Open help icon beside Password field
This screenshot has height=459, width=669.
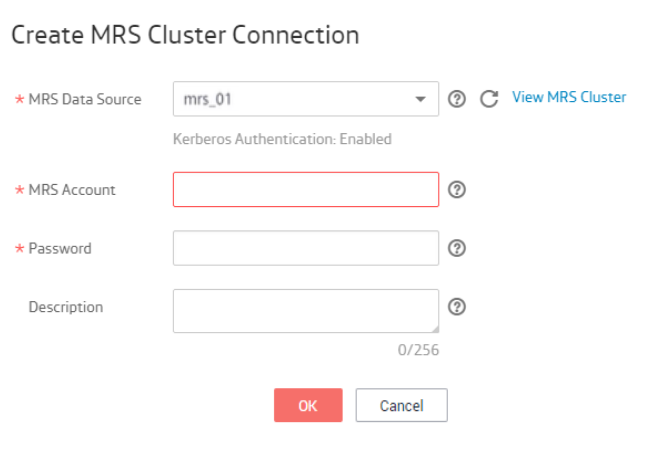click(x=457, y=248)
